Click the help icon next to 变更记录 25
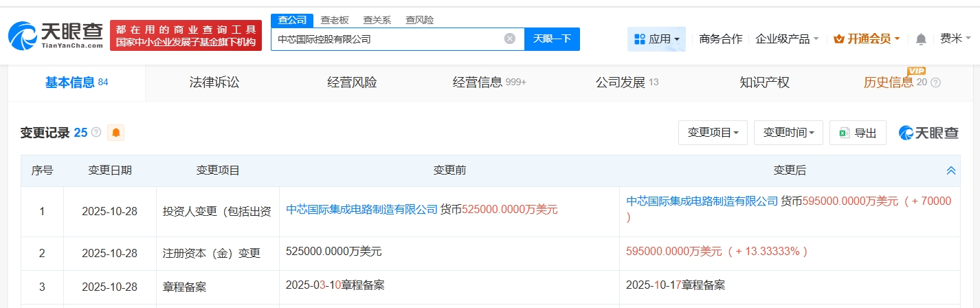 coord(96,133)
